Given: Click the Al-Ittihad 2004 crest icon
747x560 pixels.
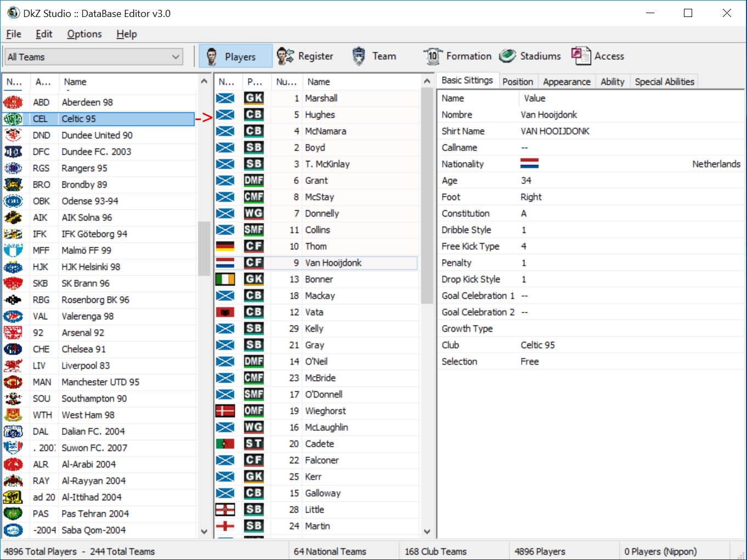Looking at the screenshot, I should click(x=13, y=497).
